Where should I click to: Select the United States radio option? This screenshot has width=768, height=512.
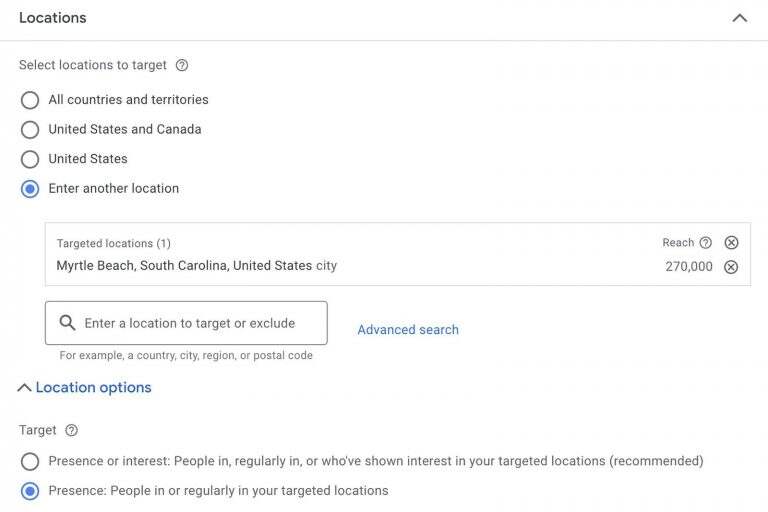pyautogui.click(x=30, y=159)
